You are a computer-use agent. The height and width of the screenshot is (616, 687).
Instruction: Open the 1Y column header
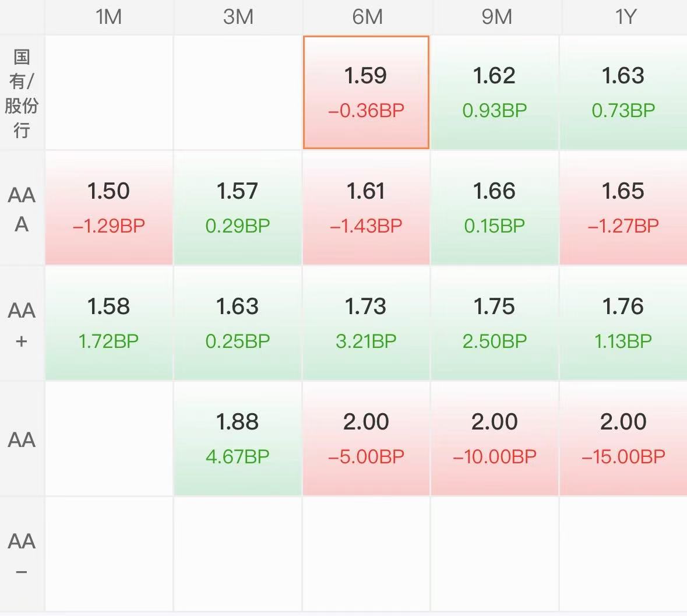click(x=625, y=17)
